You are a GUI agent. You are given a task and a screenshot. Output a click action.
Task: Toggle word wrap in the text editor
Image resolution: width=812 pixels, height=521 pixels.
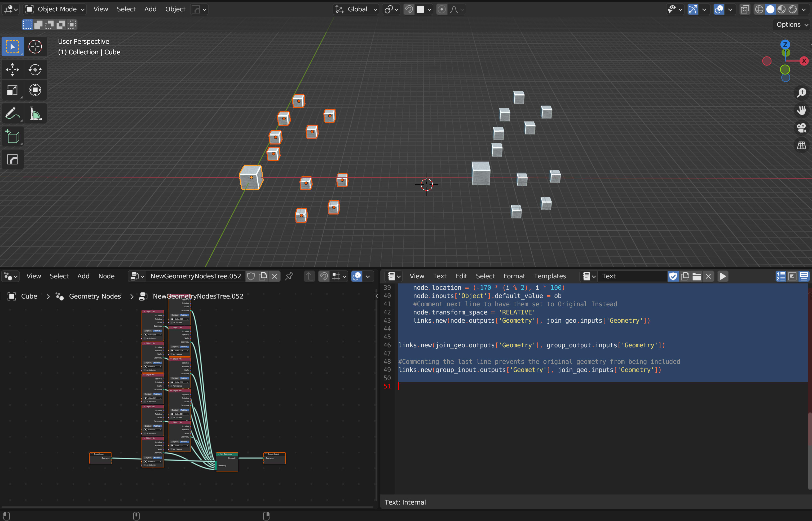pyautogui.click(x=792, y=276)
